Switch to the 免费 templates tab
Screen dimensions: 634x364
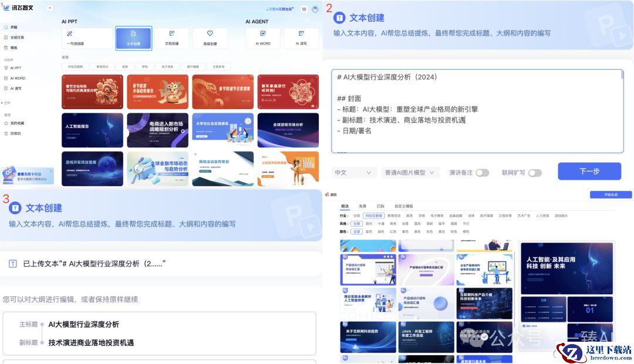pyautogui.click(x=362, y=206)
